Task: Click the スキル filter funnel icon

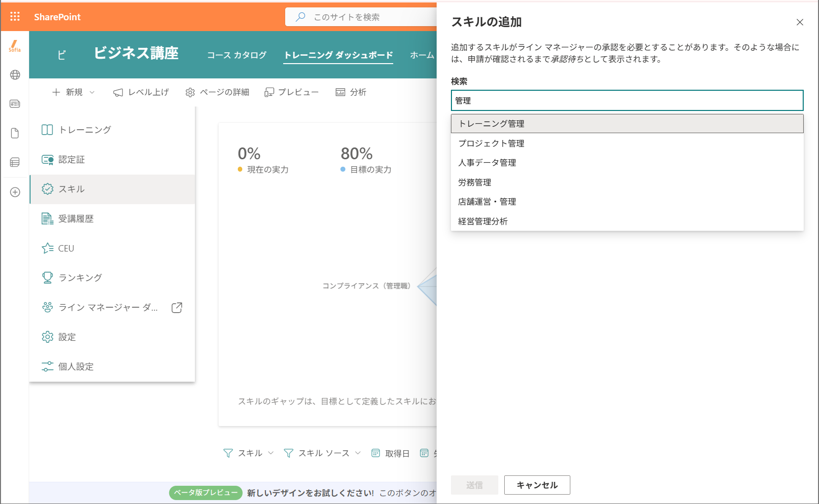Action: [228, 453]
